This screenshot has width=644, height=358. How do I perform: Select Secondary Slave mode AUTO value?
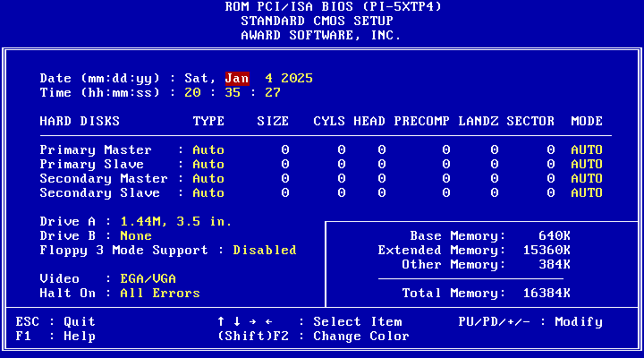pyautogui.click(x=587, y=193)
